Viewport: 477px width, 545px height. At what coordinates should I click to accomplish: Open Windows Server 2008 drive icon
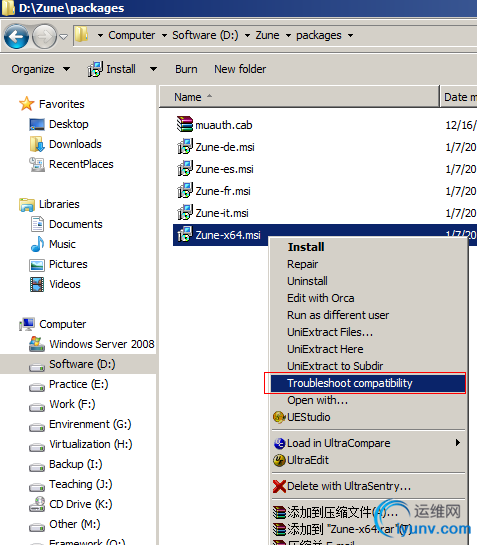click(37, 344)
